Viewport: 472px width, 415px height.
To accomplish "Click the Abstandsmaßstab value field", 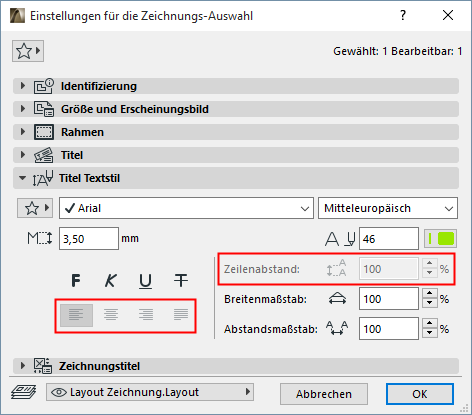I will [x=389, y=329].
